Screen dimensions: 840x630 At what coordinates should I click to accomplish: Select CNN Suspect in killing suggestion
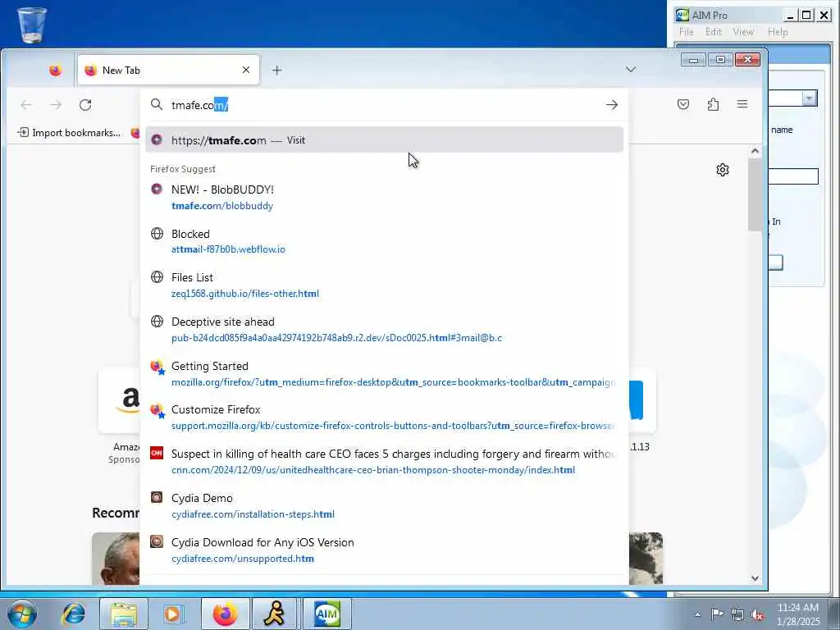coord(384,461)
